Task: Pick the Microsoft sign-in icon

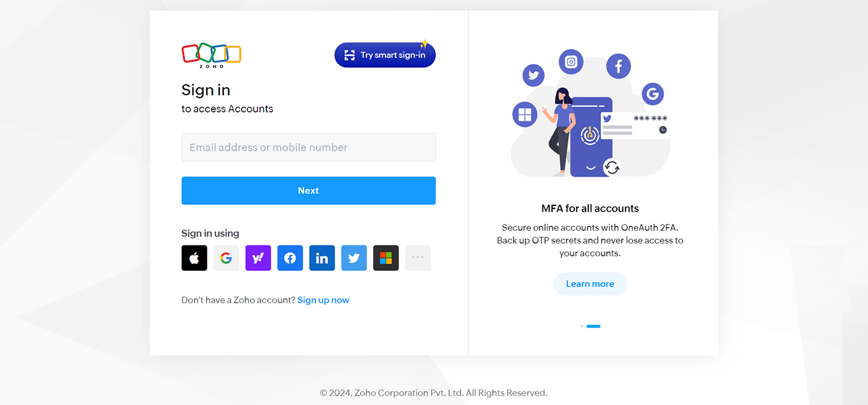Action: tap(386, 258)
